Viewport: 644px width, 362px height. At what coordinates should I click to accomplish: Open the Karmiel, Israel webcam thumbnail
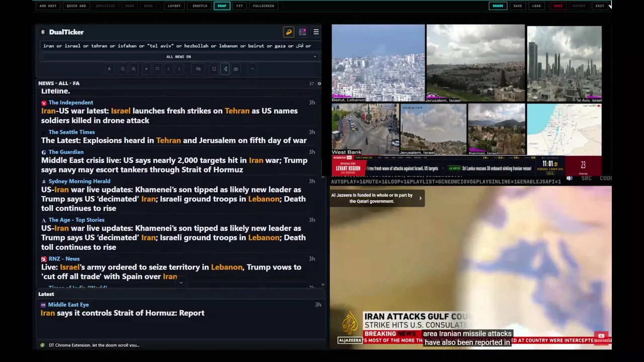tap(496, 129)
